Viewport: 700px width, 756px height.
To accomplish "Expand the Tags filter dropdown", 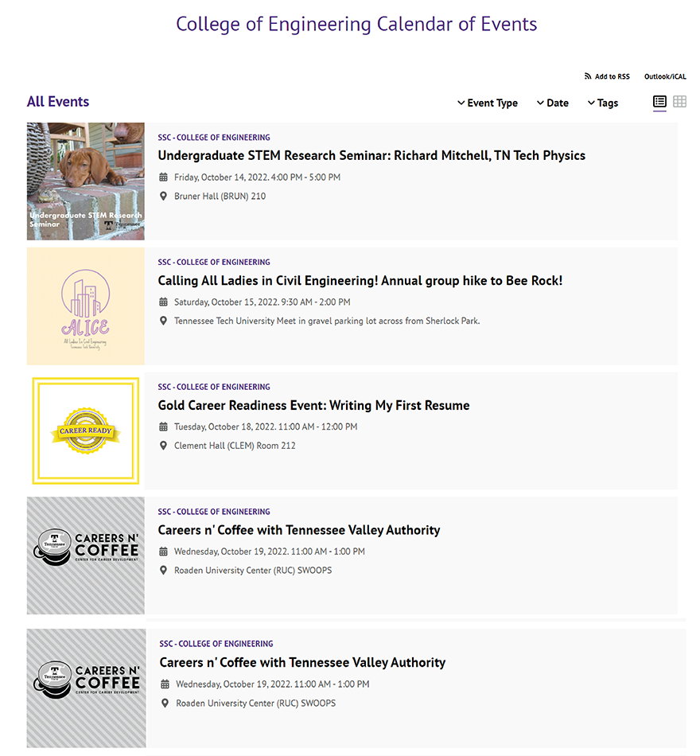I will (603, 103).
